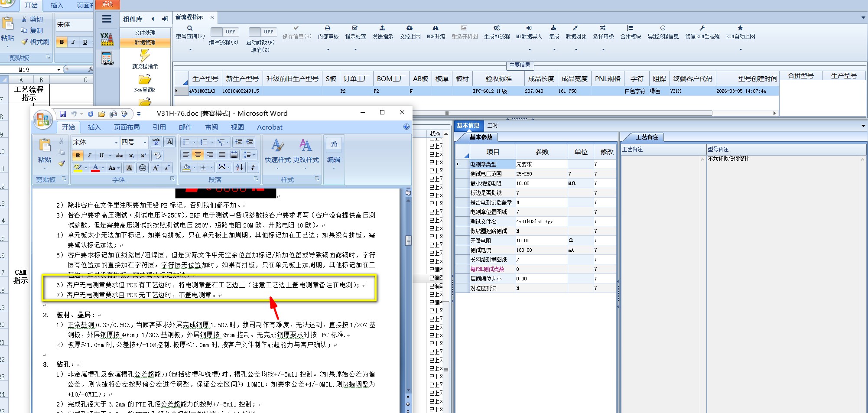The width and height of the screenshot is (868, 413).
Task: Click 数据对比 compare icon
Action: [x=575, y=28]
